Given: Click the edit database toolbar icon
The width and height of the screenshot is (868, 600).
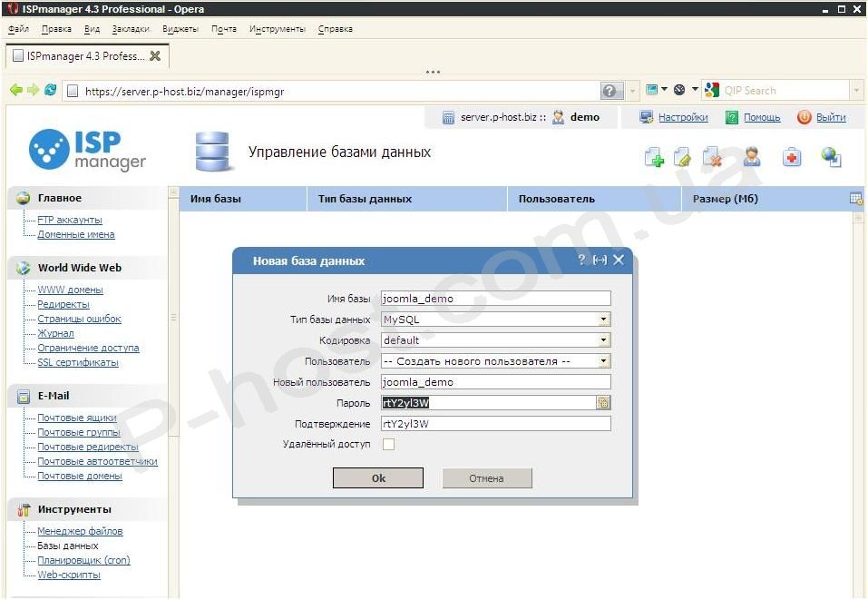Looking at the screenshot, I should [683, 157].
